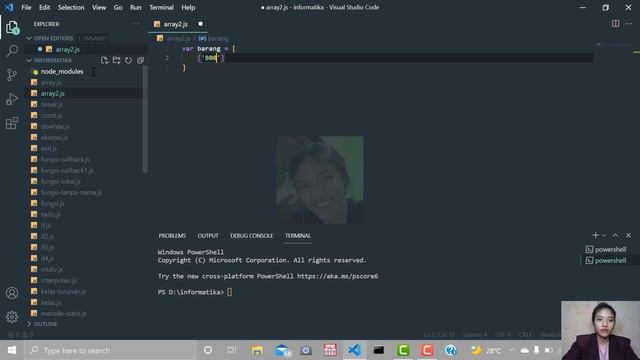
Task: Collapse the OPEN EDITORS section
Action: pyautogui.click(x=29, y=38)
